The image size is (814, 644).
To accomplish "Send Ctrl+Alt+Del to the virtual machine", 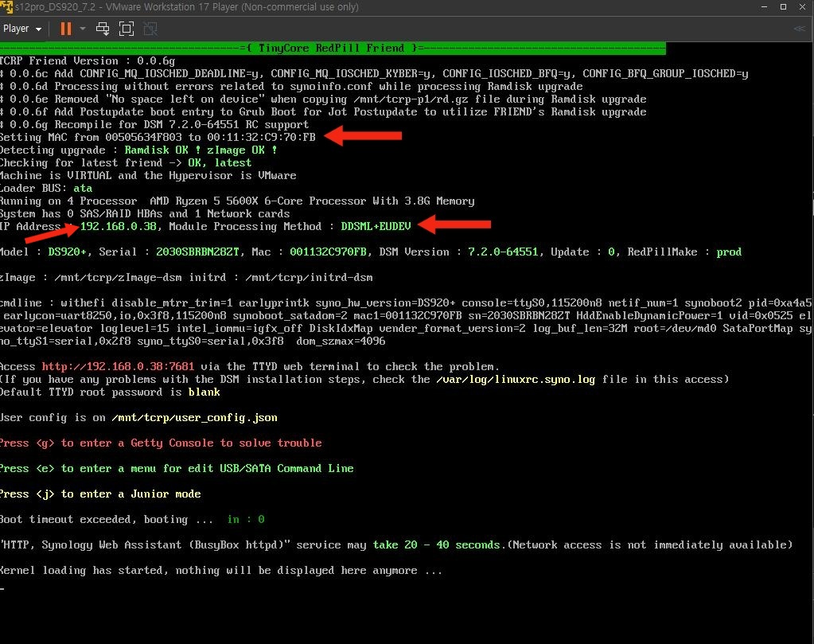I will coord(103,29).
